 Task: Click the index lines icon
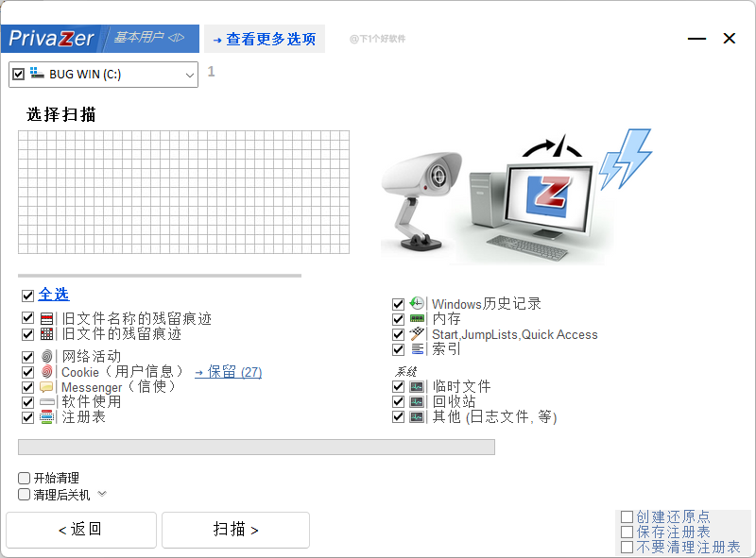pyautogui.click(x=417, y=349)
